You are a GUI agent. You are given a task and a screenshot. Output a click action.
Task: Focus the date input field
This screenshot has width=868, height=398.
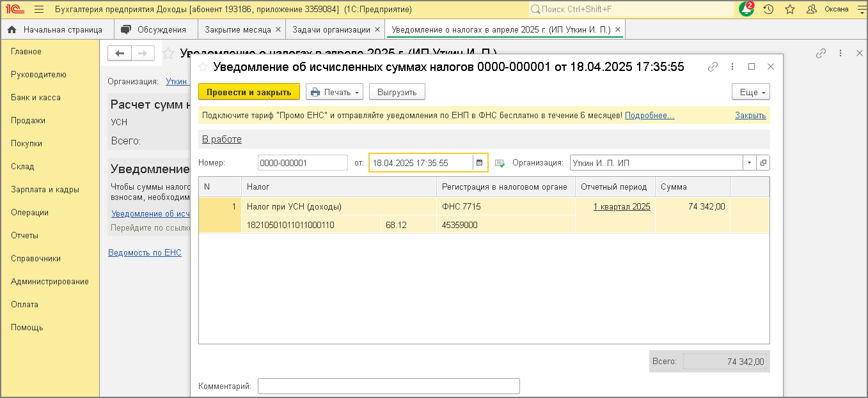click(421, 163)
